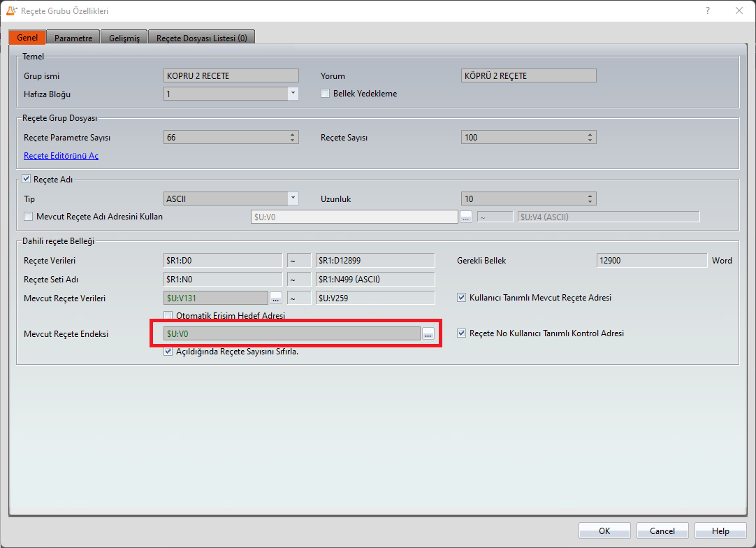This screenshot has height=548, width=756.
Task: Decrease Reçete Sayısı with down arrow
Action: 590,140
